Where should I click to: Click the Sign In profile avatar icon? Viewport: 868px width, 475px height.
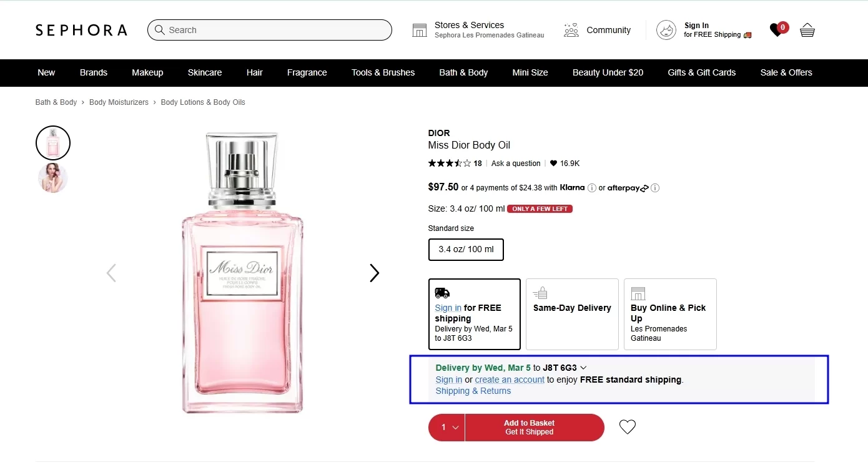pos(666,30)
